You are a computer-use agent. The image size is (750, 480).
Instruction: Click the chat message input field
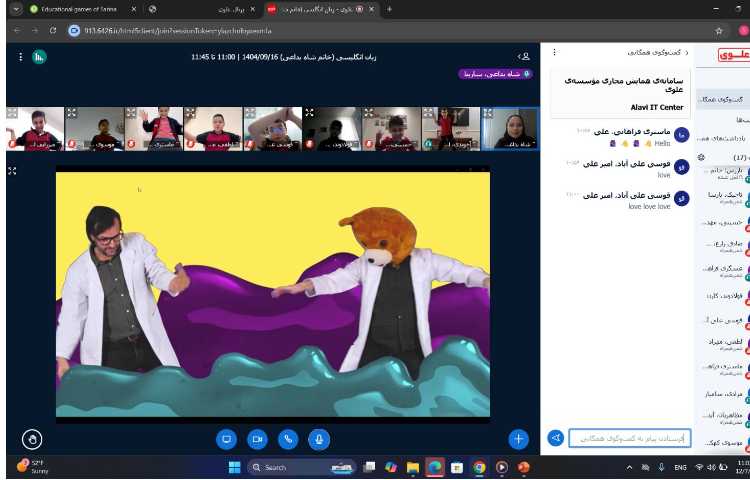[x=629, y=438]
